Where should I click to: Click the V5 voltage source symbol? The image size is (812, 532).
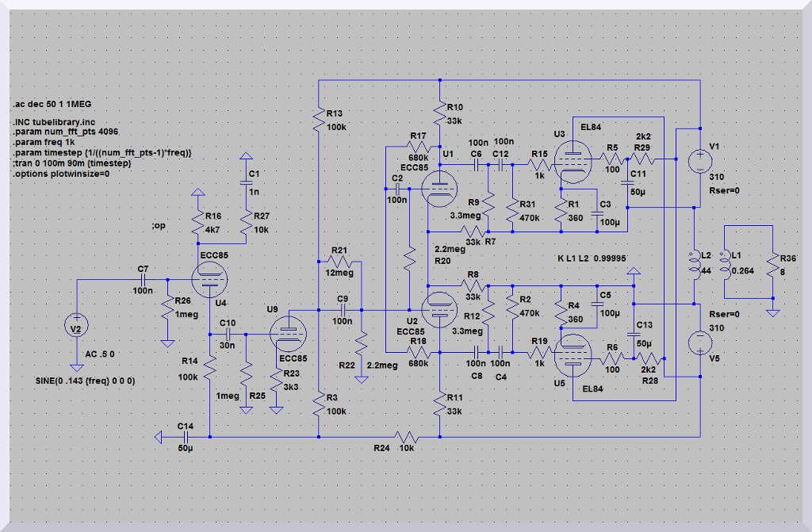click(701, 343)
